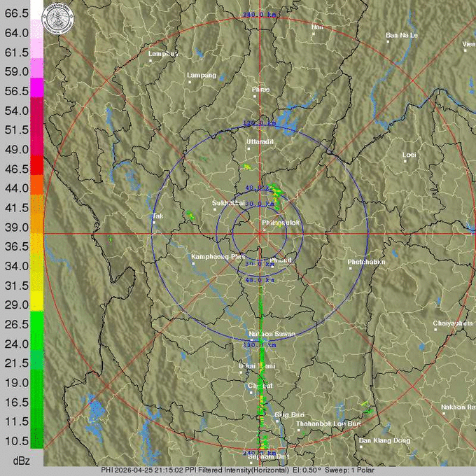The width and height of the screenshot is (476, 476).
Task: Click the Nan city marker
Action: click(313, 33)
